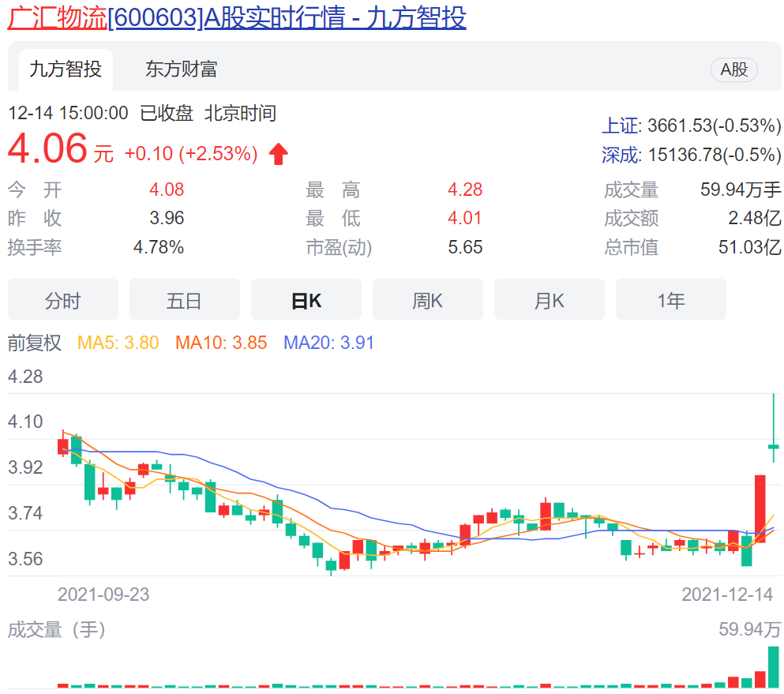Click the MA5 indicator legend

click(118, 343)
